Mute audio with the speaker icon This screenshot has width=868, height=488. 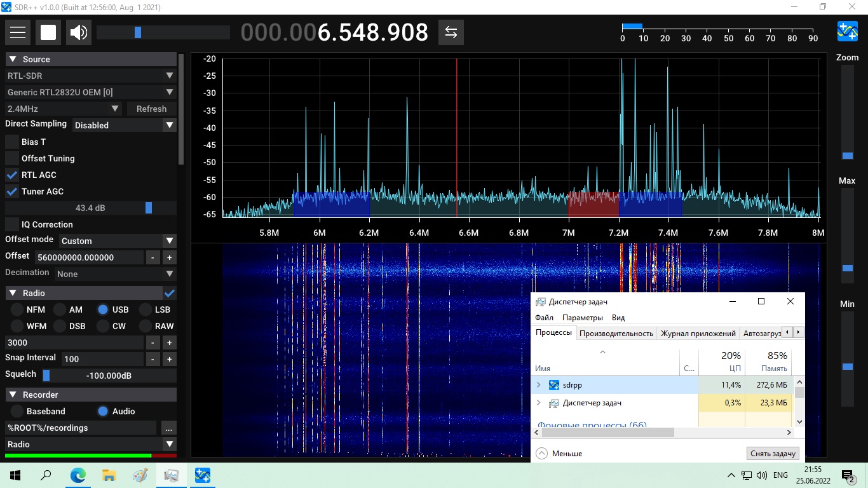pos(79,32)
